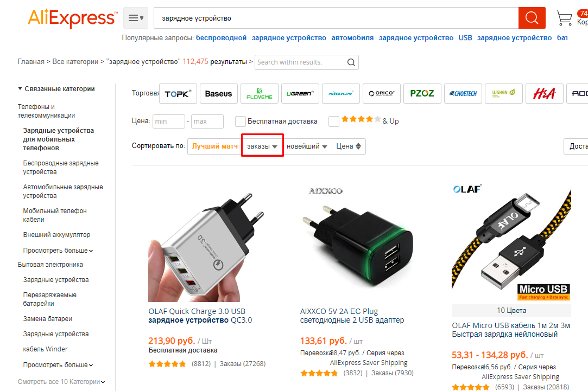The image size is (588, 391).
Task: Click the orange search magnifier button
Action: point(532,18)
